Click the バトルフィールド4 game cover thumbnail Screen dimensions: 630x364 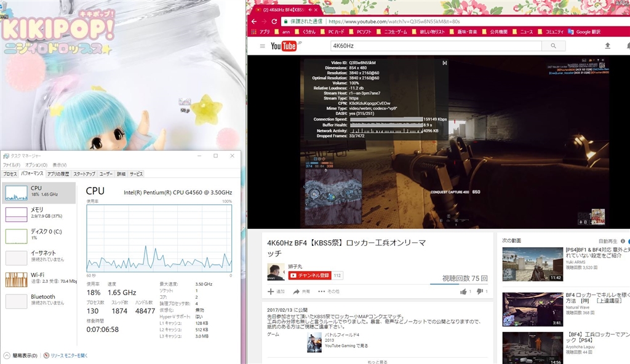pos(314,342)
